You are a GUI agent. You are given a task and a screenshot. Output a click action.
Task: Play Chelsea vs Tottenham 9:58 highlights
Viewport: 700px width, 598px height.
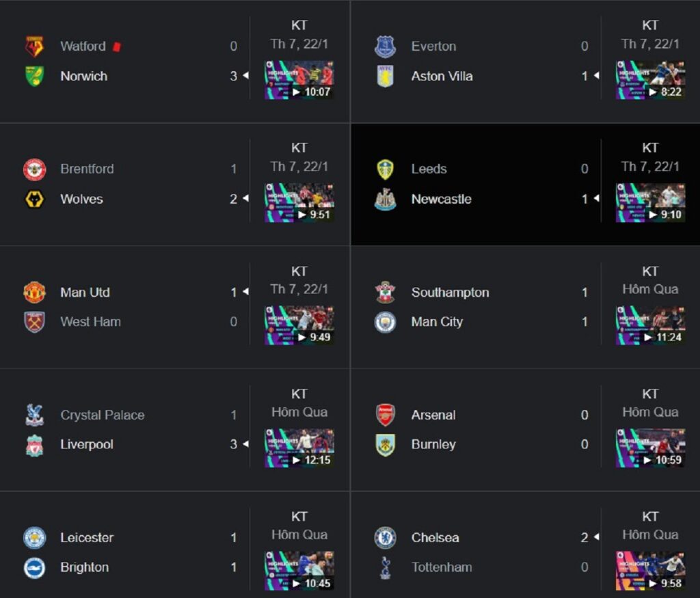point(650,571)
